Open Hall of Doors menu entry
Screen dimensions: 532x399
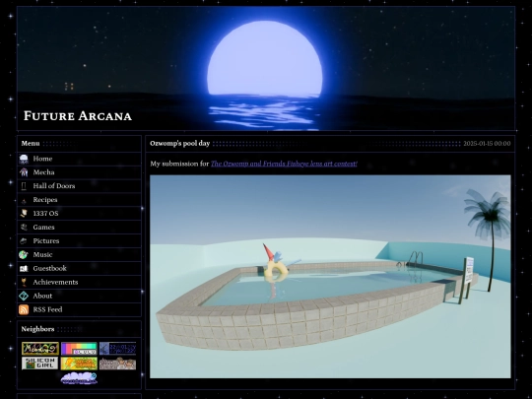click(x=54, y=186)
